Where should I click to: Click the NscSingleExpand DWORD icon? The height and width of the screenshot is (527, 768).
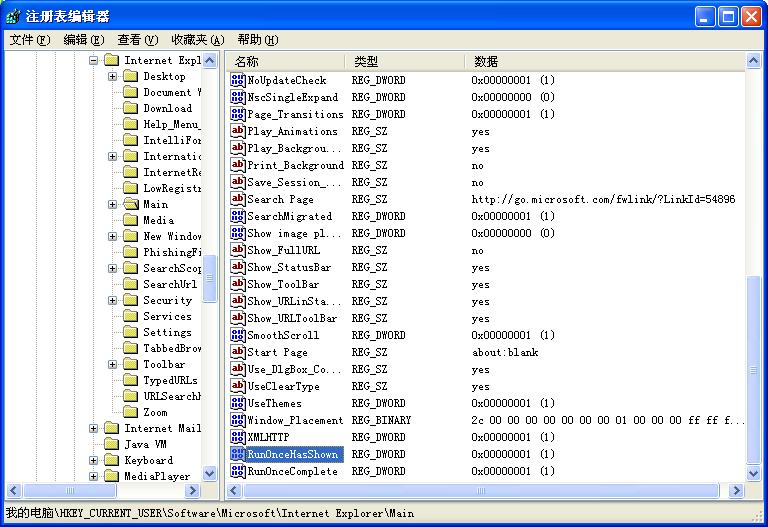pyautogui.click(x=238, y=97)
